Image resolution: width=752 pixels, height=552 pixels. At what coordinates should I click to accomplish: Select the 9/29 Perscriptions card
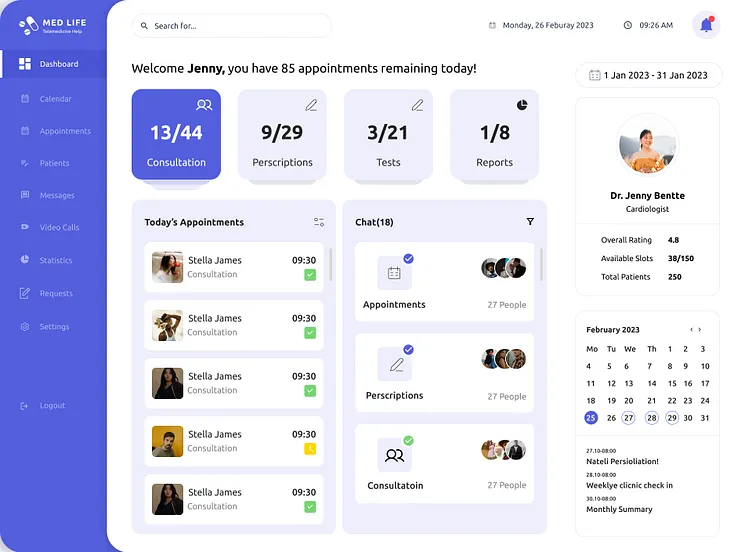pyautogui.click(x=282, y=134)
